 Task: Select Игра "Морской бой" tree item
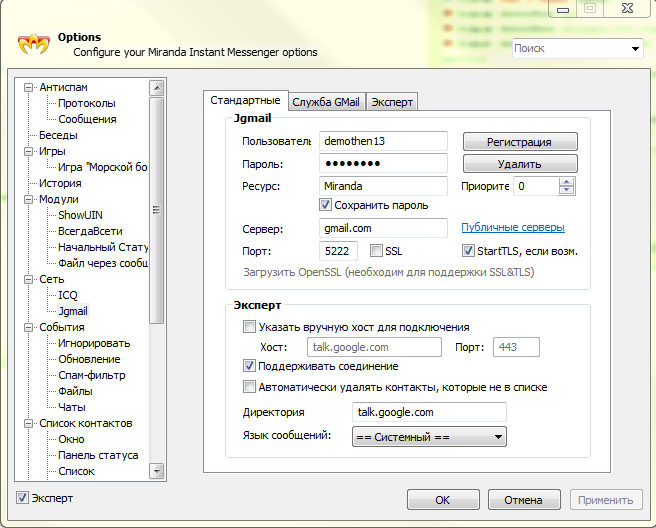tap(102, 167)
